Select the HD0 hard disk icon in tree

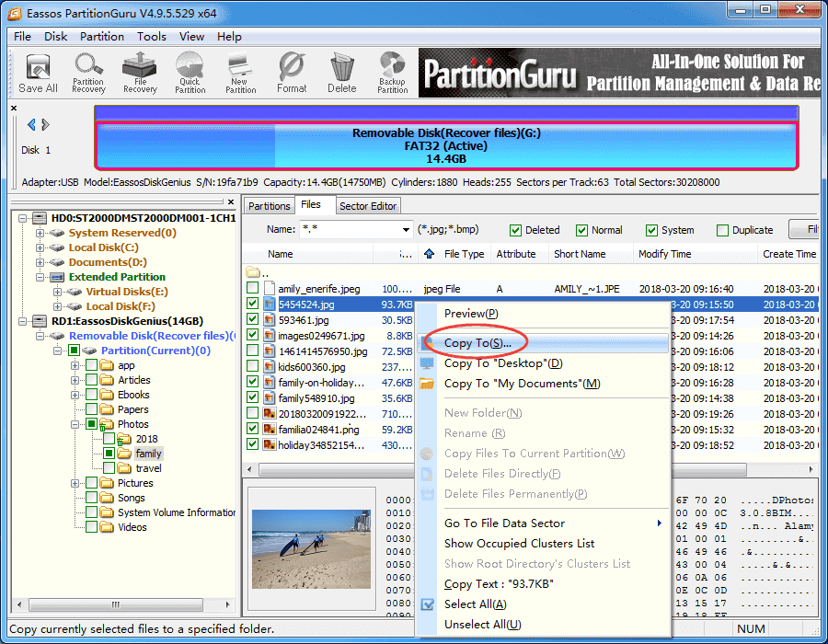(40, 218)
